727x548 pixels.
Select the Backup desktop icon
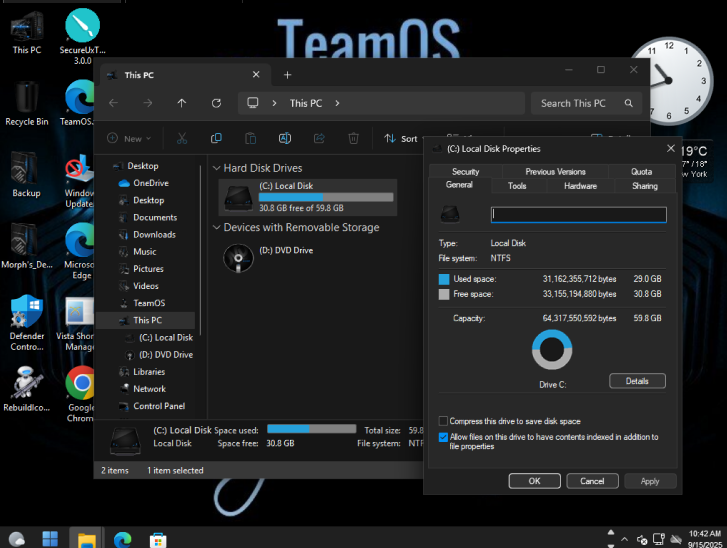pyautogui.click(x=26, y=175)
